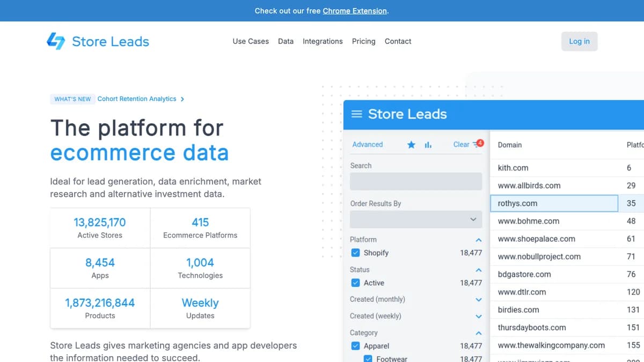
Task: Click the Store Leads brand name
Action: (x=111, y=41)
